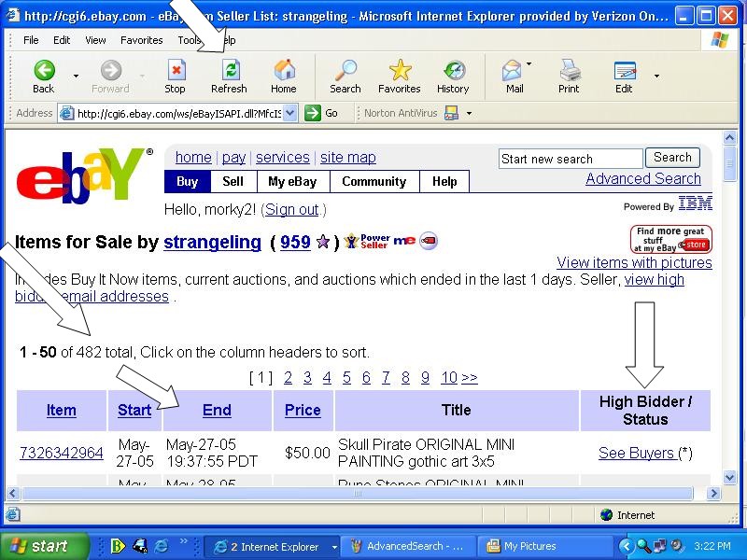
Task: Click the See Buyers link
Action: (x=636, y=453)
